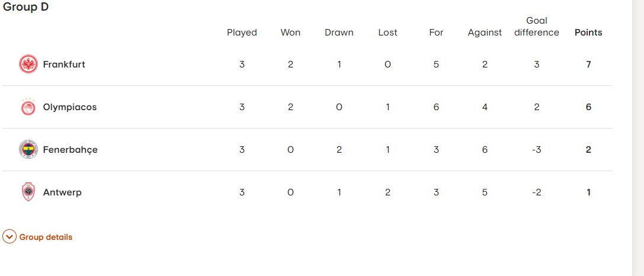Click the Played column header
The height and width of the screenshot is (276, 644).
[242, 33]
